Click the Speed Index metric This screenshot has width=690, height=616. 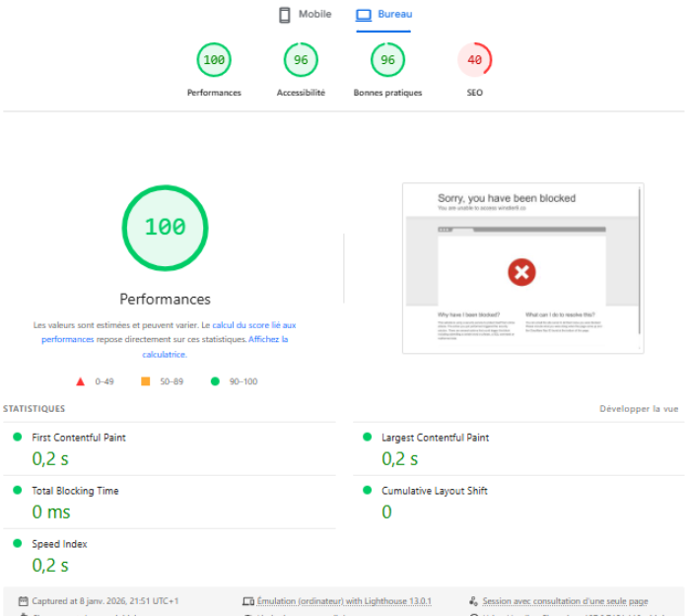59,544
